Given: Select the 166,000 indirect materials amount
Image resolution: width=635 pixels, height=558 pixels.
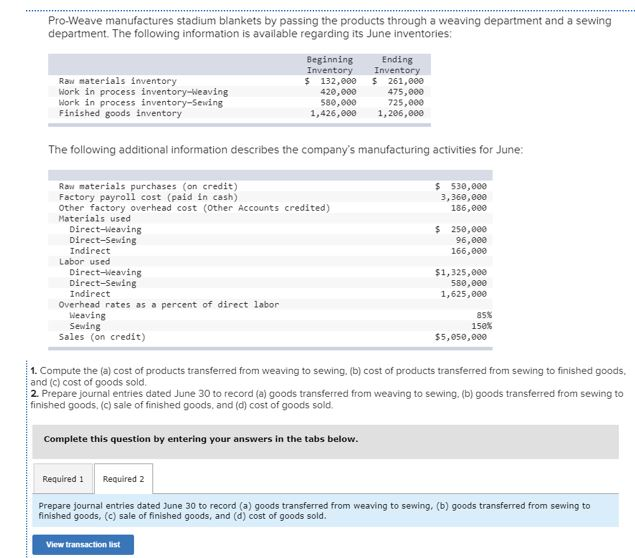Looking at the screenshot, I should pos(469,251).
